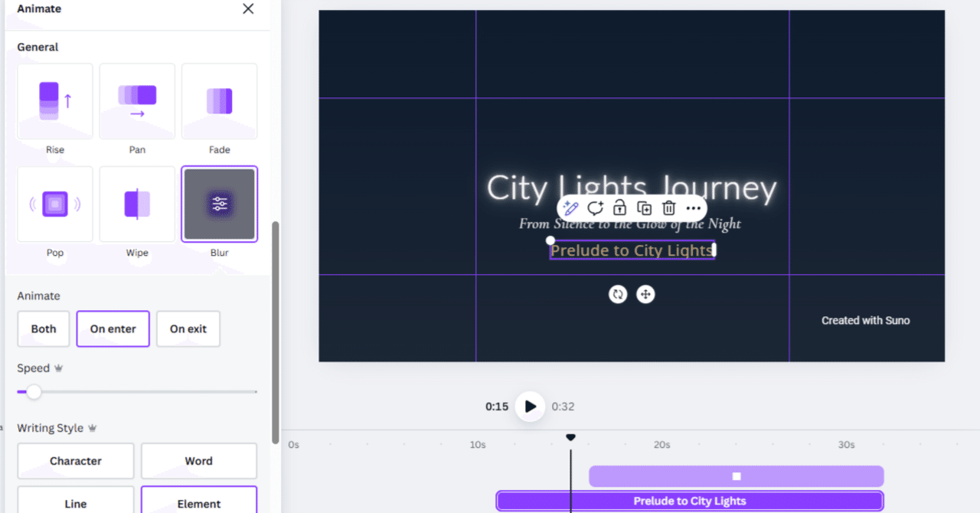This screenshot has height=513, width=980.
Task: Click Magic Write icon in floating toolbar
Action: click(x=570, y=208)
